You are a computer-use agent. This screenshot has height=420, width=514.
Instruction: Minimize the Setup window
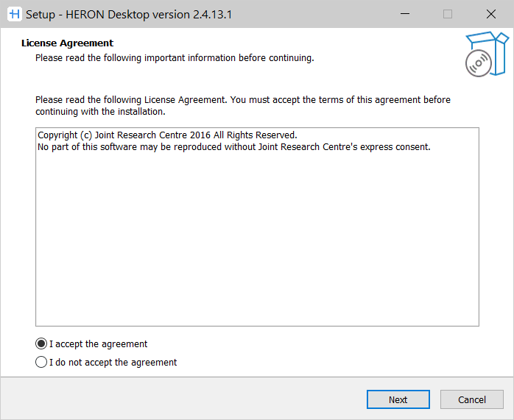[405, 14]
